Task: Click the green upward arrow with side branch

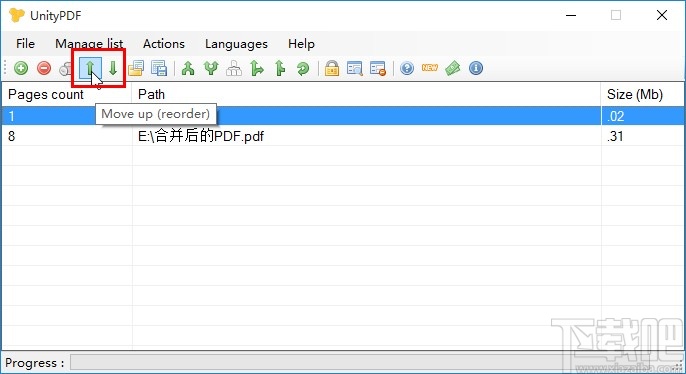Action: tap(280, 68)
